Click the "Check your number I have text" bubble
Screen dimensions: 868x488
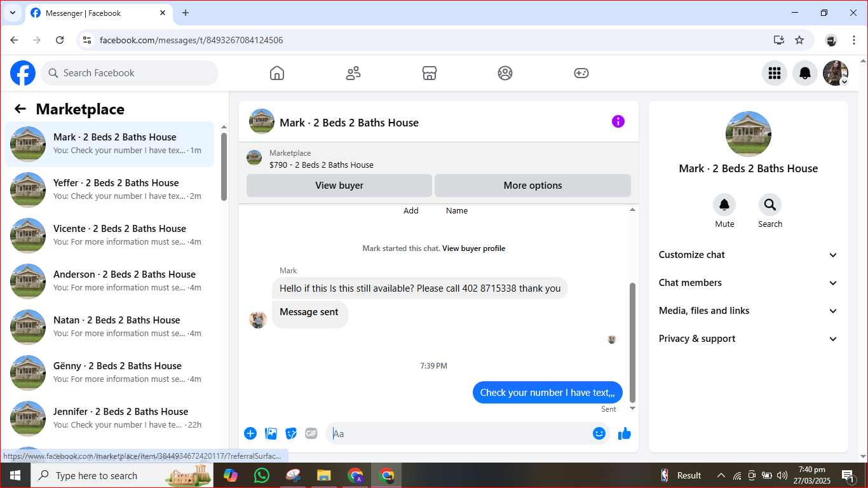point(548,393)
